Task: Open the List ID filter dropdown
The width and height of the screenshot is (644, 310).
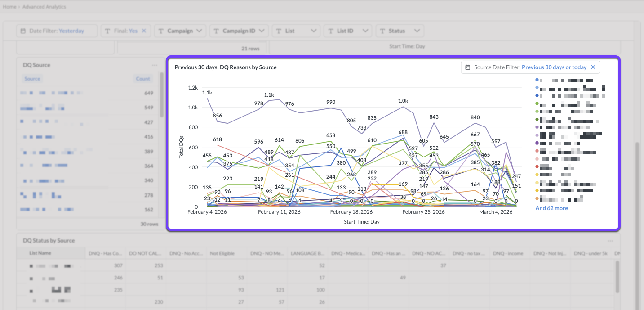Action: (x=365, y=31)
